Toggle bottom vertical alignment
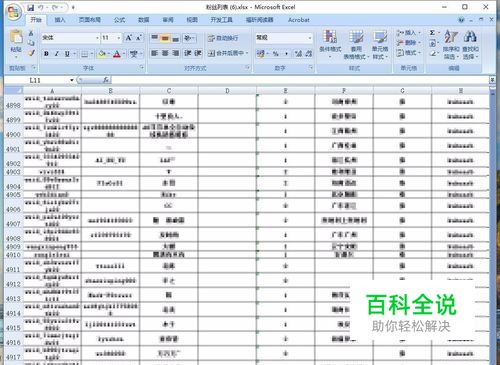This screenshot has height=365, width=500. coord(176,38)
